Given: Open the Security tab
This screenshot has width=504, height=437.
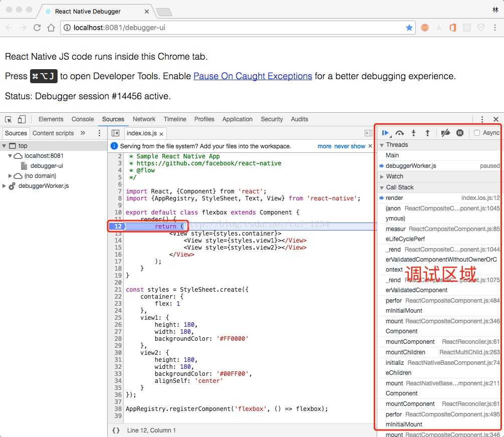Looking at the screenshot, I should coord(272,119).
